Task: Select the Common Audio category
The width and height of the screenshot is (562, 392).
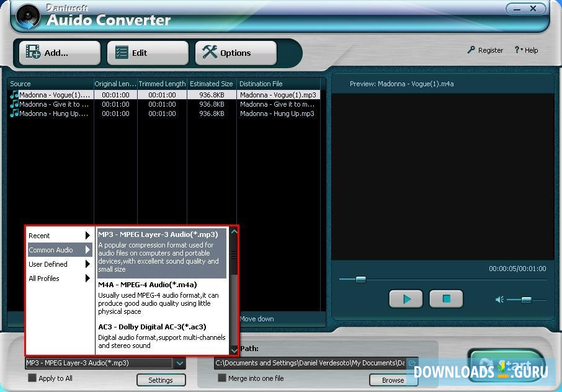Action: point(60,250)
